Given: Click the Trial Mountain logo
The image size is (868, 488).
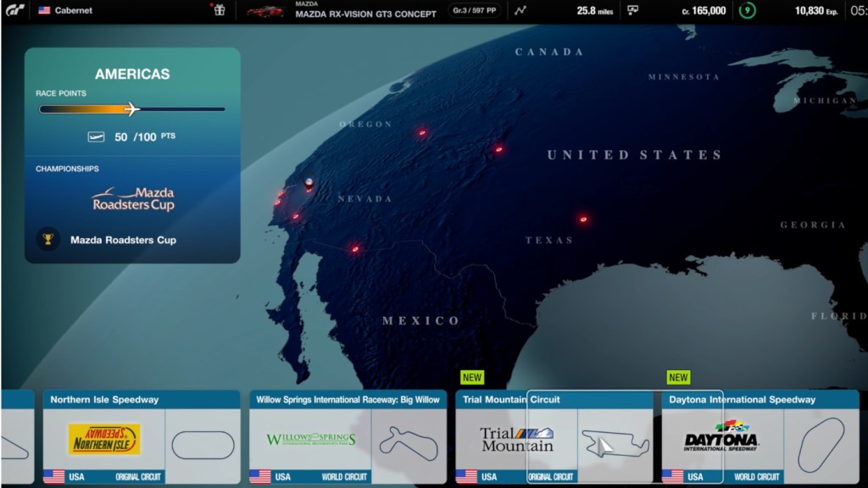Looking at the screenshot, I should click(x=516, y=440).
